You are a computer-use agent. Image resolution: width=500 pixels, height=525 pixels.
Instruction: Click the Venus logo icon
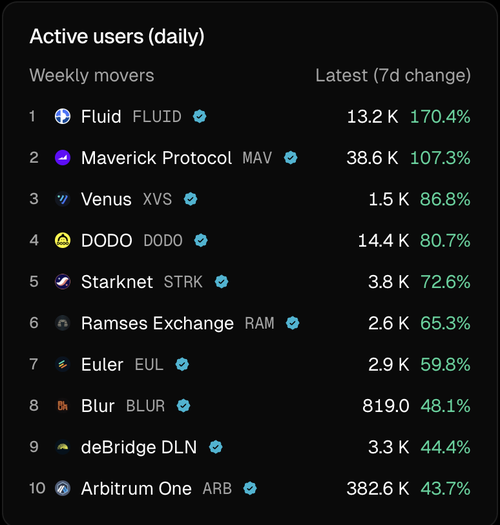click(63, 199)
